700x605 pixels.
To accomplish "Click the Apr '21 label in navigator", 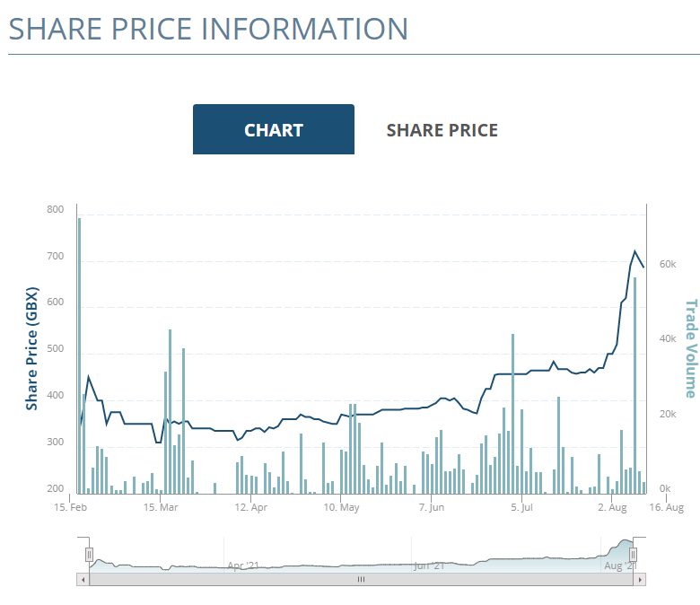I will click(243, 566).
